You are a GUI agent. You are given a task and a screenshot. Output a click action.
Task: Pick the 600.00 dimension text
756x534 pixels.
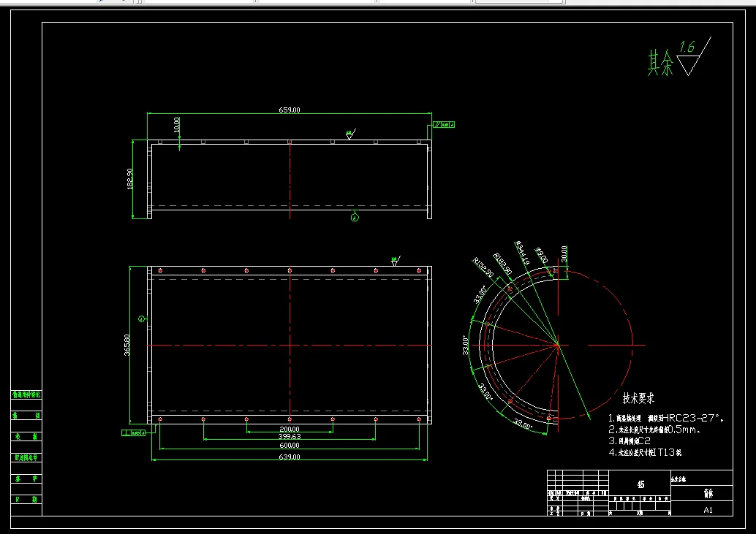[x=290, y=446]
